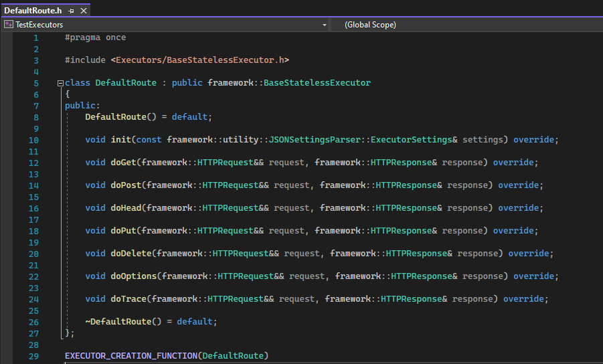
Task: Click HTTPResponse in the doPost declaration
Action: pyautogui.click(x=406, y=185)
